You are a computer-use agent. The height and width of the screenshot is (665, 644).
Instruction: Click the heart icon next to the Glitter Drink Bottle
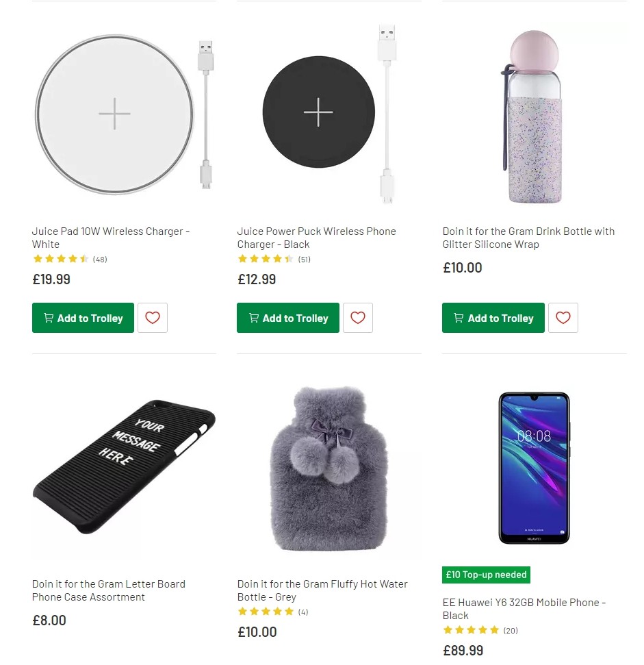[x=563, y=318]
